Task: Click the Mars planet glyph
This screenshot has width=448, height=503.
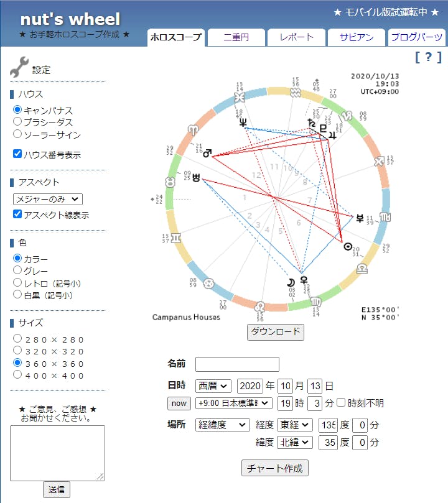Action: point(207,153)
